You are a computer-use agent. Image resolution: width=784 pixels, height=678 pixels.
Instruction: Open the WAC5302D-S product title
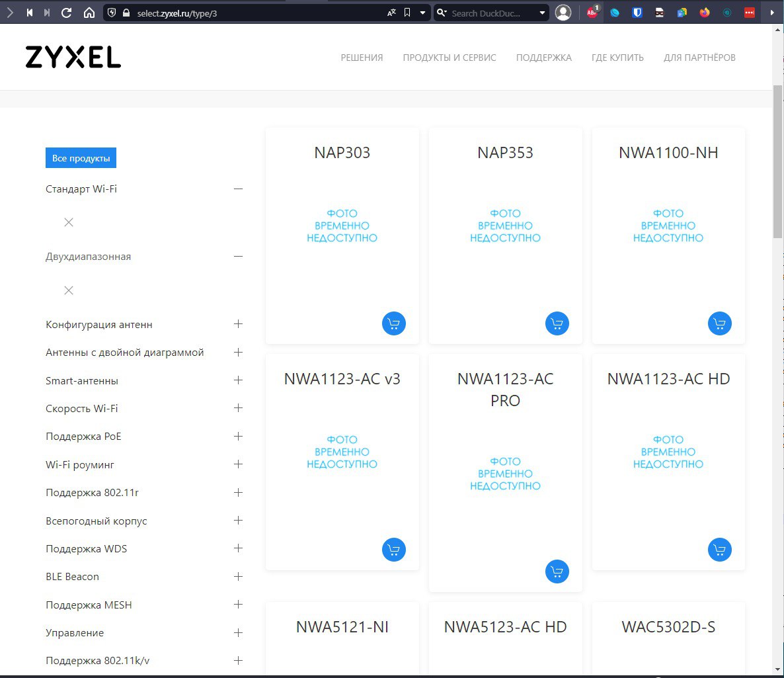(668, 627)
